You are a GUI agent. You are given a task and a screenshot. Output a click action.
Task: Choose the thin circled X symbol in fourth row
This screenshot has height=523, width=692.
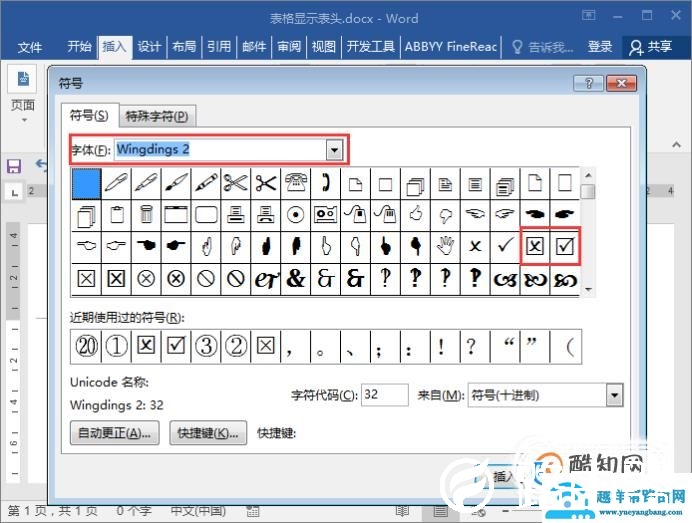(146, 278)
